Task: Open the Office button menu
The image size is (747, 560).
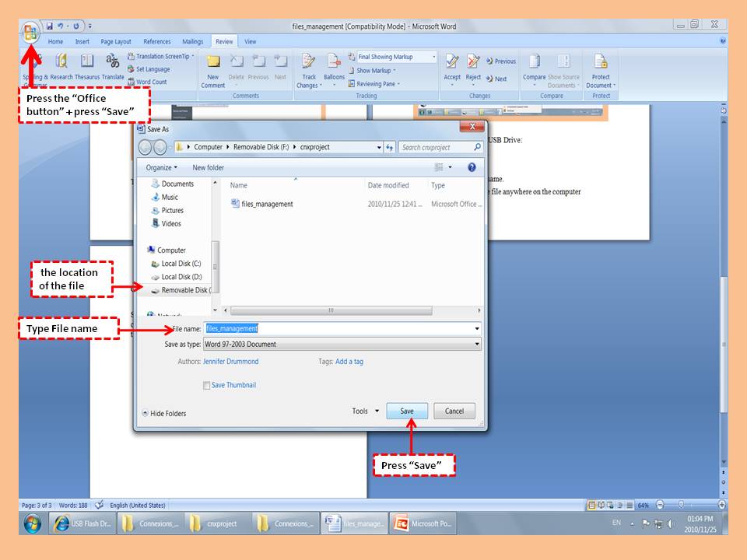Action: pos(30,33)
